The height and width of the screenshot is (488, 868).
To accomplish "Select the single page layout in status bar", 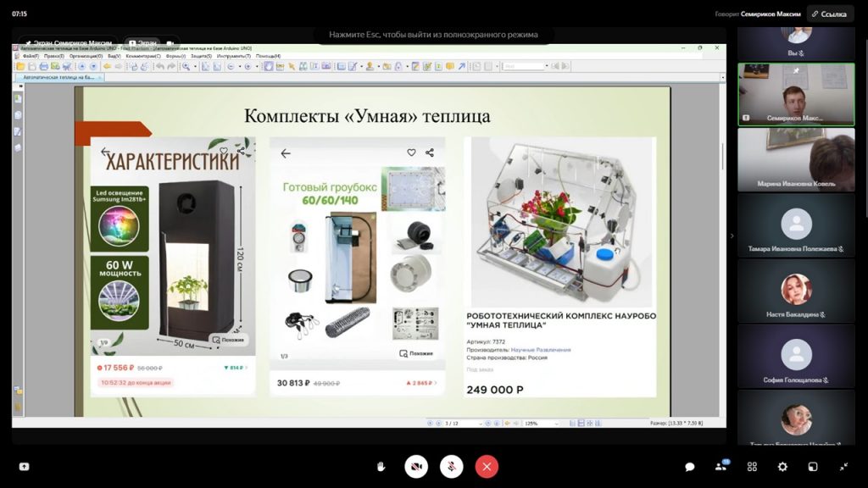I will coord(572,424).
